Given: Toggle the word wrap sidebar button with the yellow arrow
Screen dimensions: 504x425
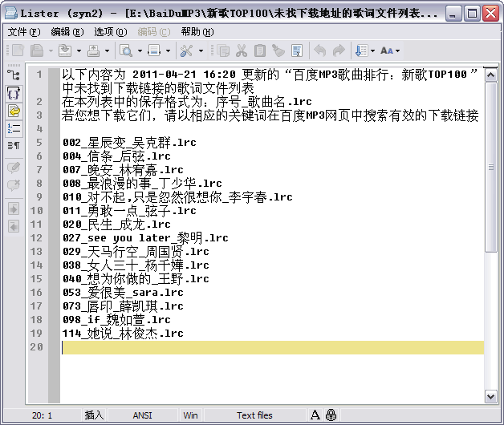Looking at the screenshot, I should tap(14, 111).
